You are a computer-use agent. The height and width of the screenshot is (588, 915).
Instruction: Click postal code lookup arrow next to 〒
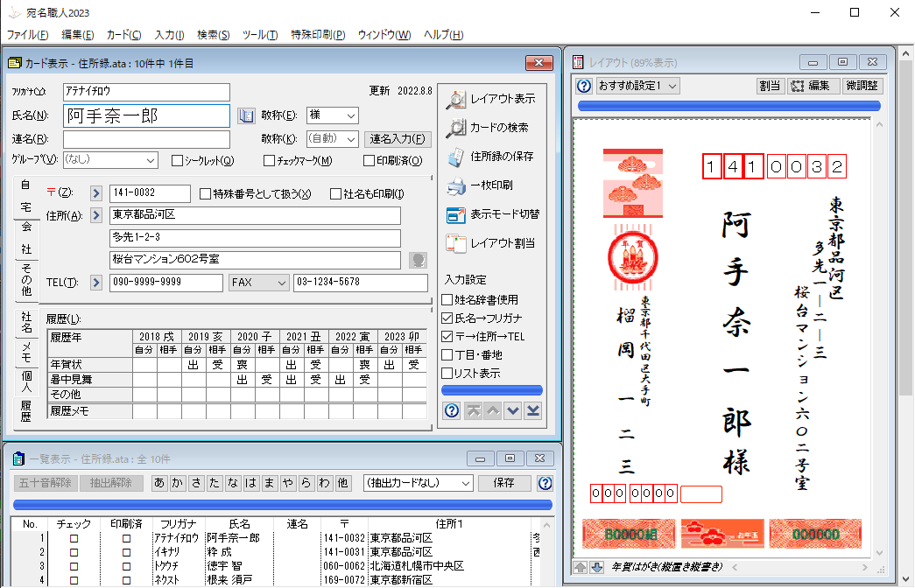[x=96, y=193]
